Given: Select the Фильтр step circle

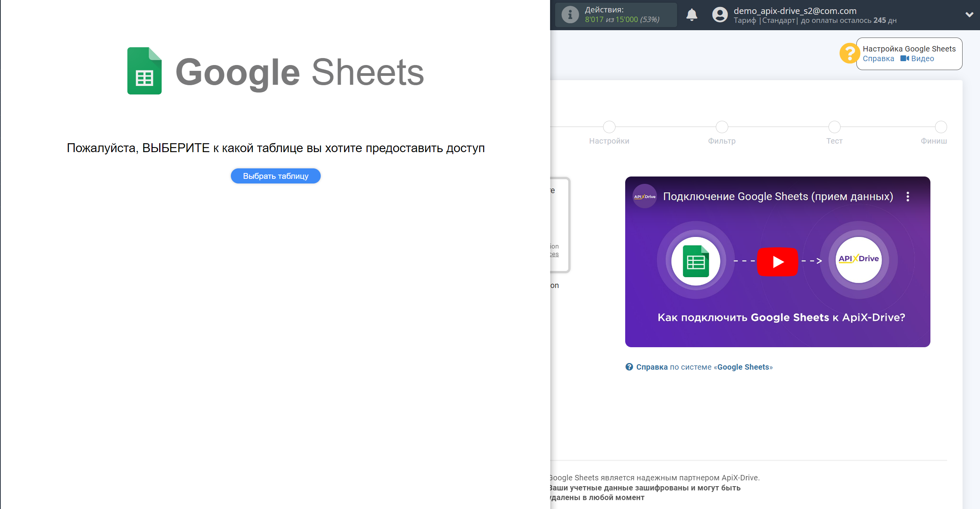Looking at the screenshot, I should coord(722,127).
